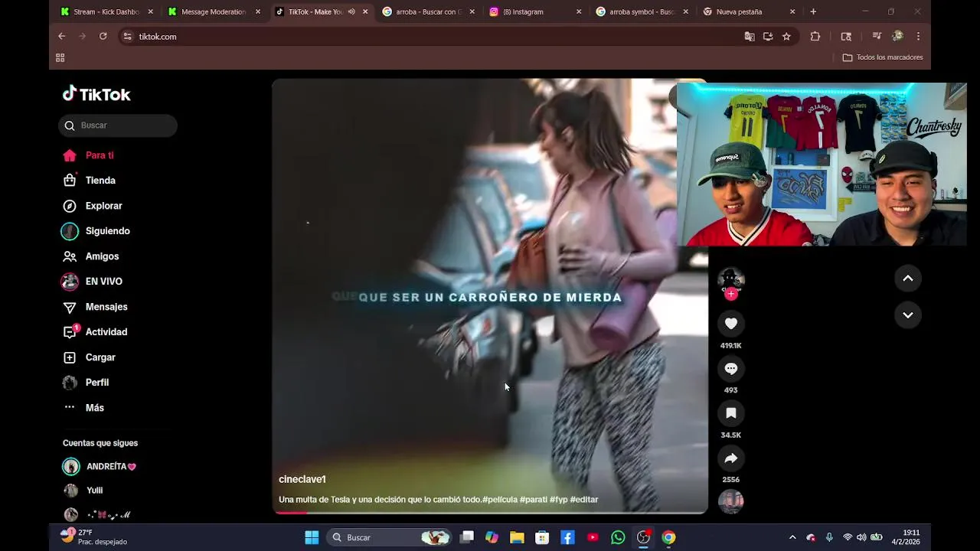This screenshot has height=551, width=980.
Task: Translate this page icon
Action: (x=750, y=36)
